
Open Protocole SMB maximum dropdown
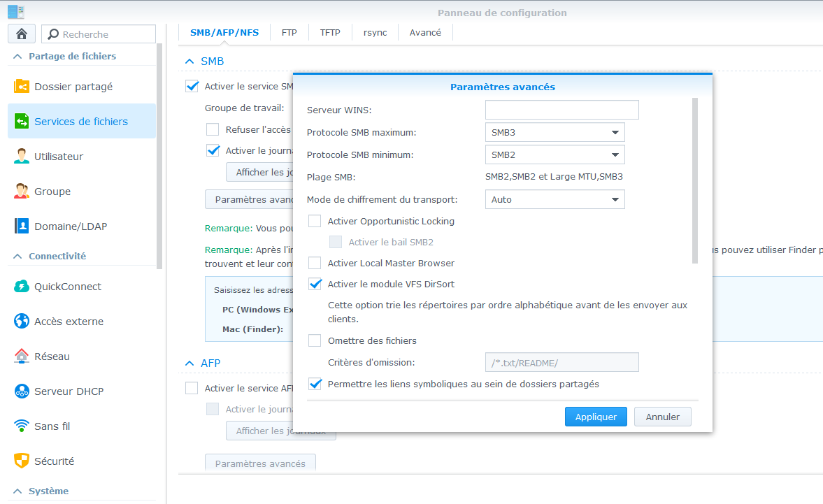tap(554, 132)
